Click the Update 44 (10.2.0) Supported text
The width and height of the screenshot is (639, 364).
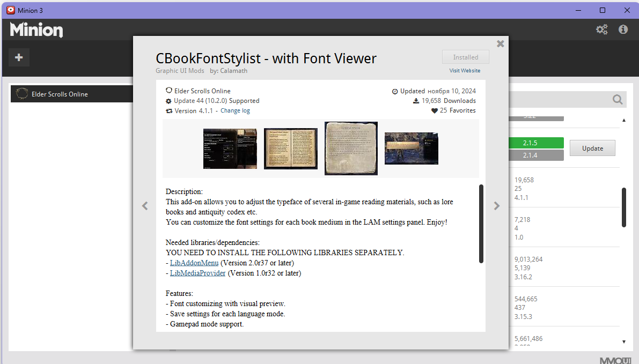point(216,101)
